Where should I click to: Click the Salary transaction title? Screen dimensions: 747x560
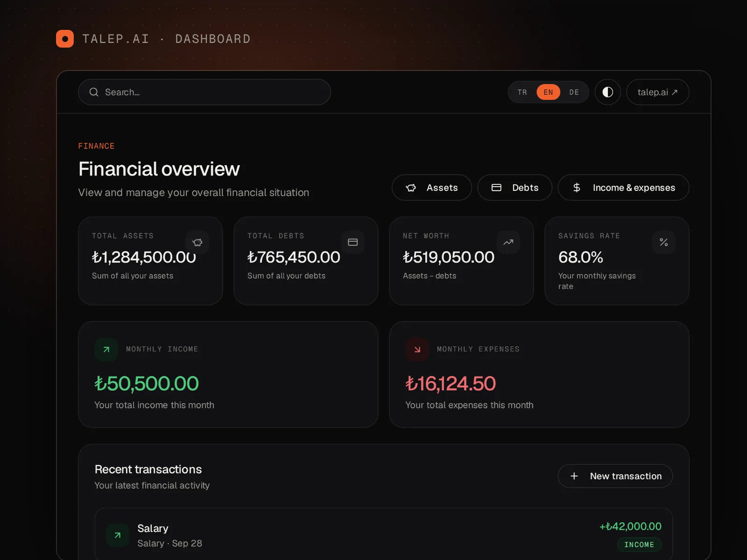[x=153, y=528]
